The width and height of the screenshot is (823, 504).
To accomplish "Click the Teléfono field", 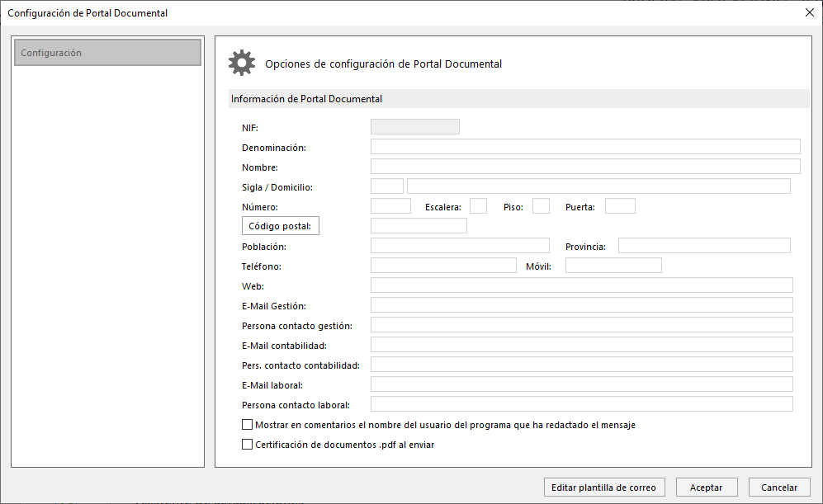I will coord(443,266).
